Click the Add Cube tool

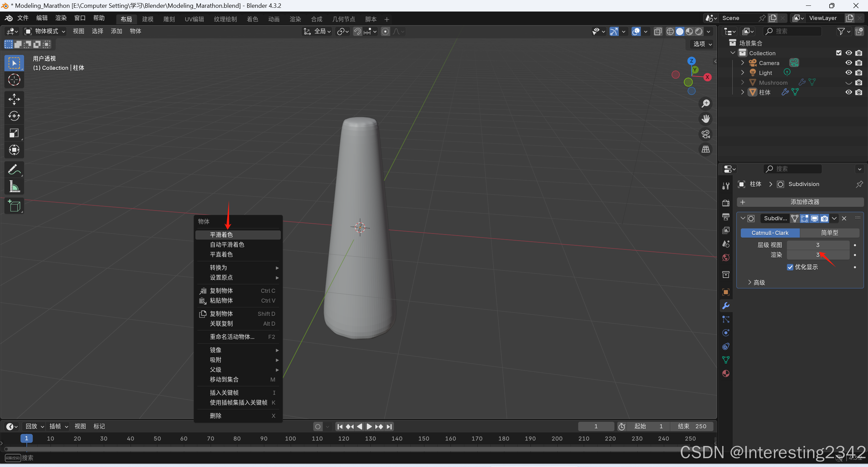[14, 206]
